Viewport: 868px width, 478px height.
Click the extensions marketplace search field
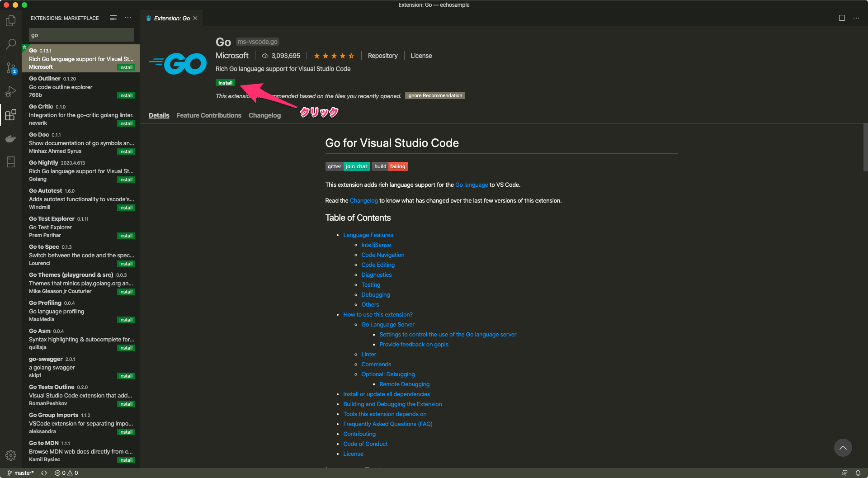click(x=81, y=35)
